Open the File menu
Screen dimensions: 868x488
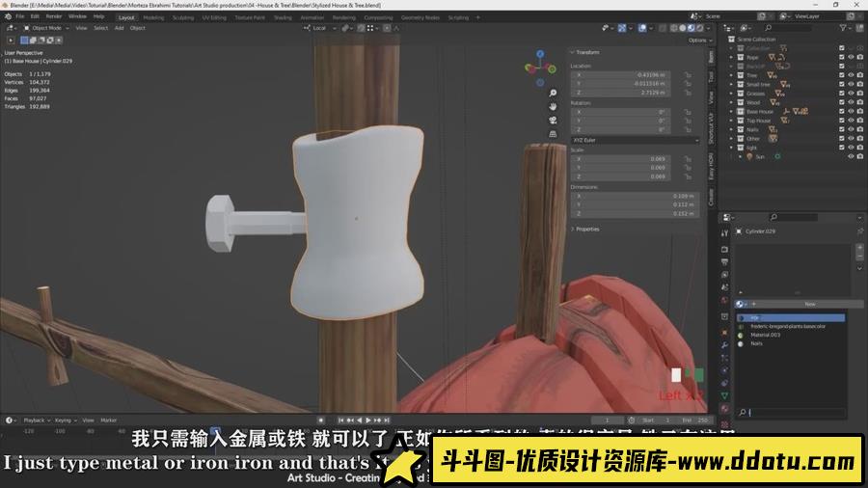(x=20, y=16)
